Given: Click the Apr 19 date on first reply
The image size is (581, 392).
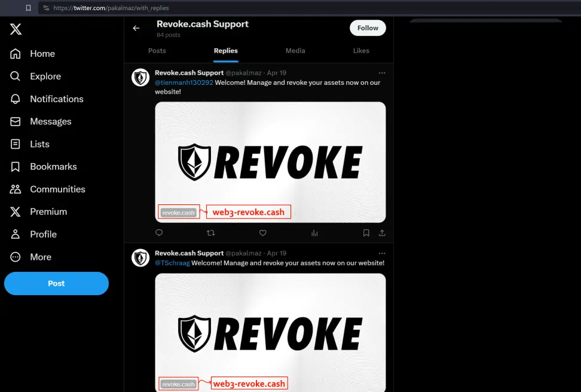Looking at the screenshot, I should coord(277,73).
